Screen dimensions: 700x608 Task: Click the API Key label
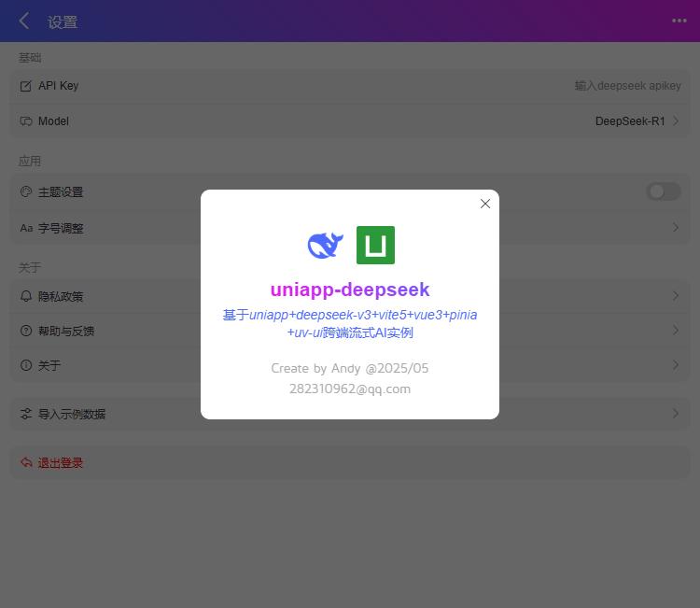pos(59,86)
